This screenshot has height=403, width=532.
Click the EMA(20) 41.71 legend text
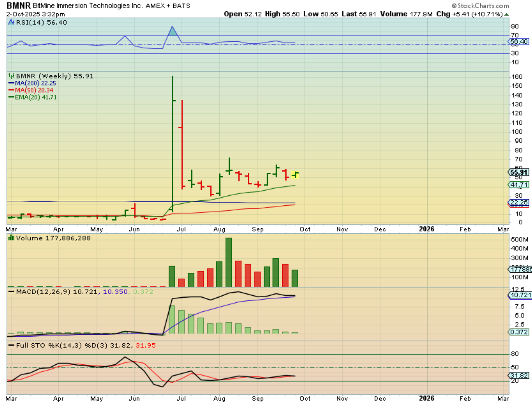(x=36, y=97)
